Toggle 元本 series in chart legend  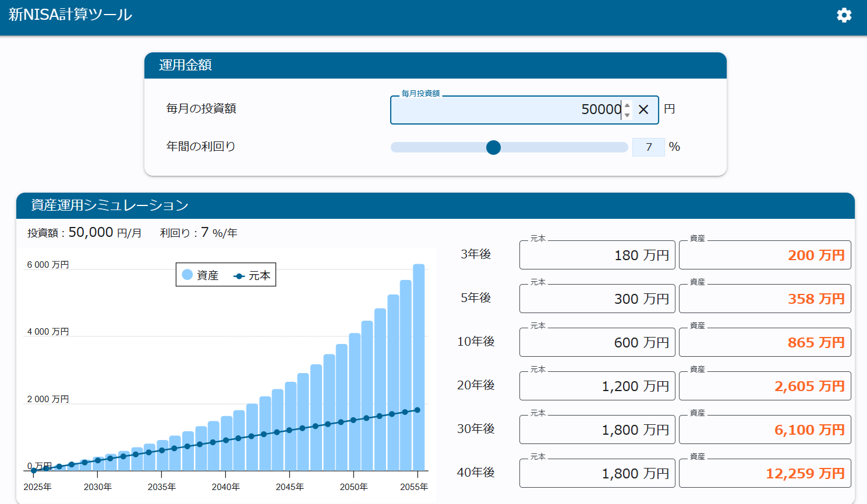click(253, 275)
